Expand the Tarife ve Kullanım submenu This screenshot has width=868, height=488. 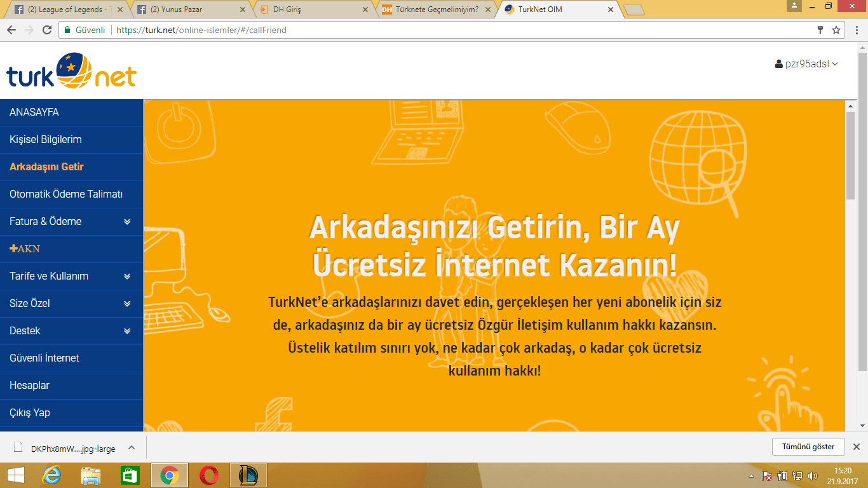127,276
